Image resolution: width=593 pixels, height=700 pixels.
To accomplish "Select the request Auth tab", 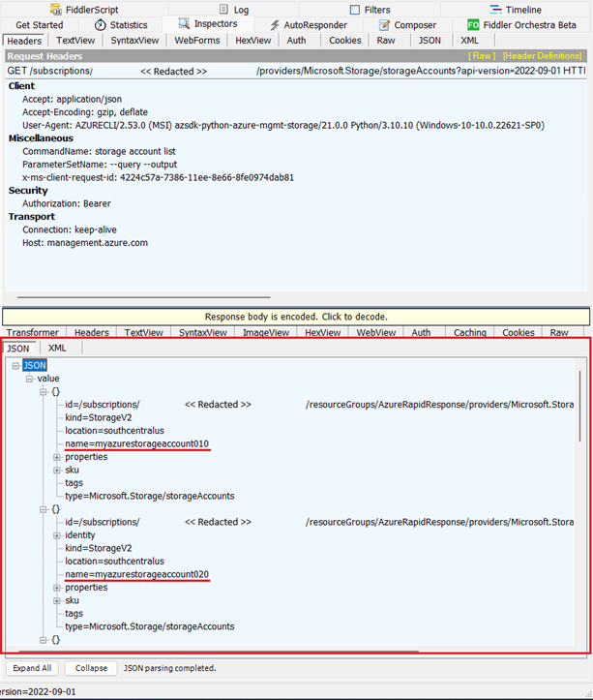I will tap(296, 40).
